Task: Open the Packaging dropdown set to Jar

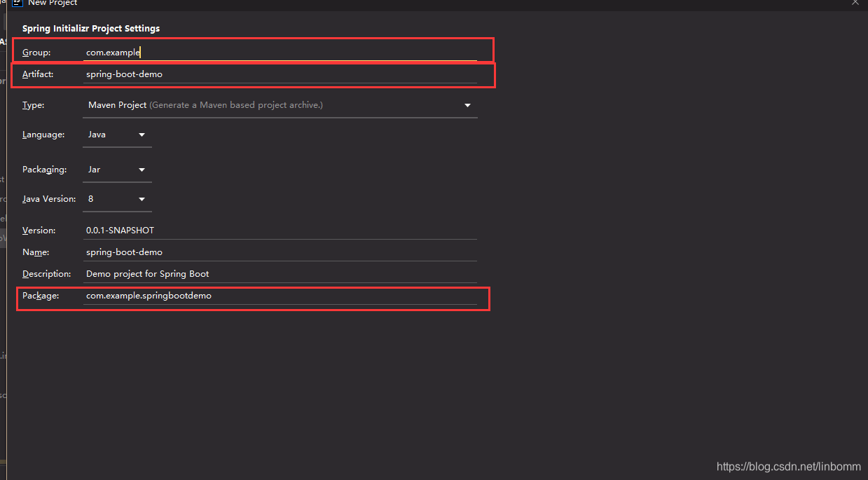Action: pos(117,170)
